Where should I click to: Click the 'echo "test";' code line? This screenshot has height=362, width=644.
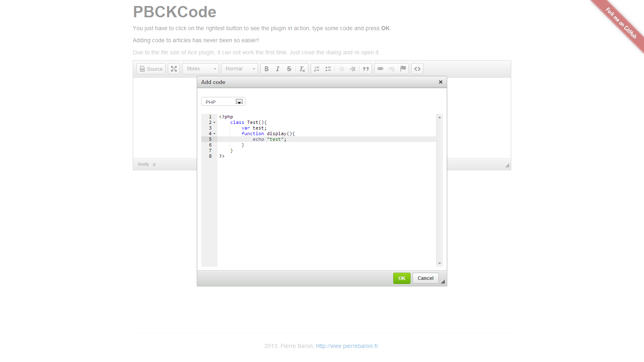(x=270, y=139)
